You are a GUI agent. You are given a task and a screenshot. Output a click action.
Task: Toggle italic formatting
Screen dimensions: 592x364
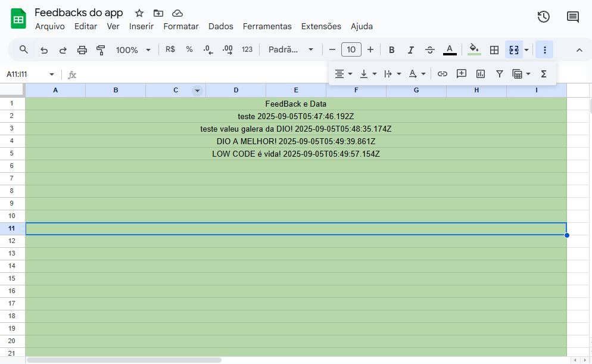click(411, 50)
